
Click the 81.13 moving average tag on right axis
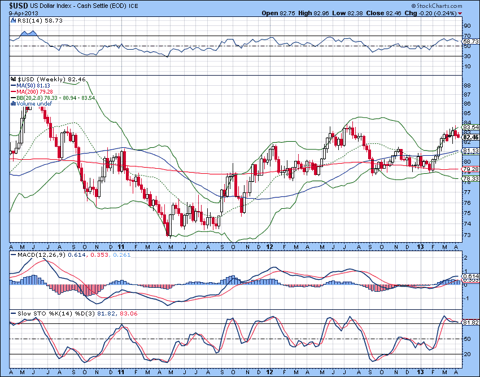point(471,151)
